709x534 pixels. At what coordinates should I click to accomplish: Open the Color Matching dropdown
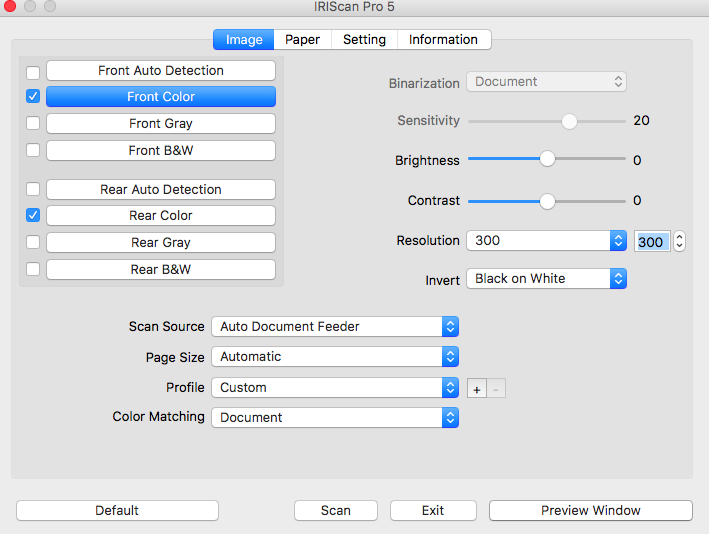(x=334, y=418)
